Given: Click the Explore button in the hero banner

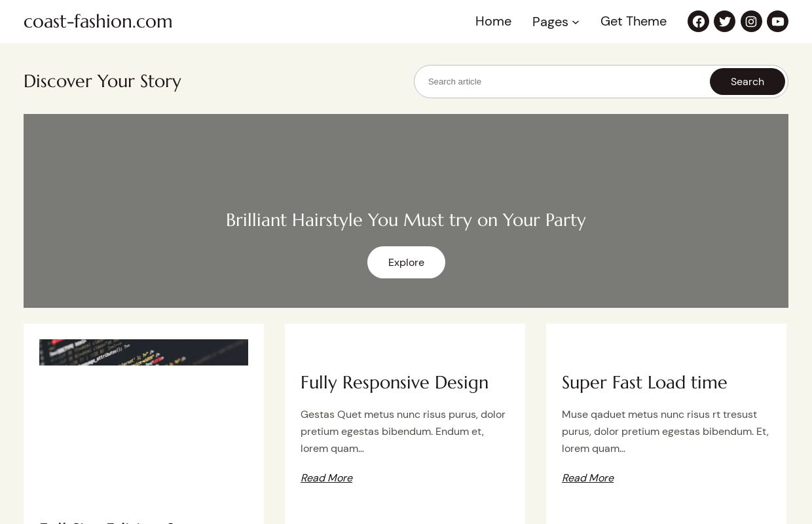Looking at the screenshot, I should click(x=406, y=263).
